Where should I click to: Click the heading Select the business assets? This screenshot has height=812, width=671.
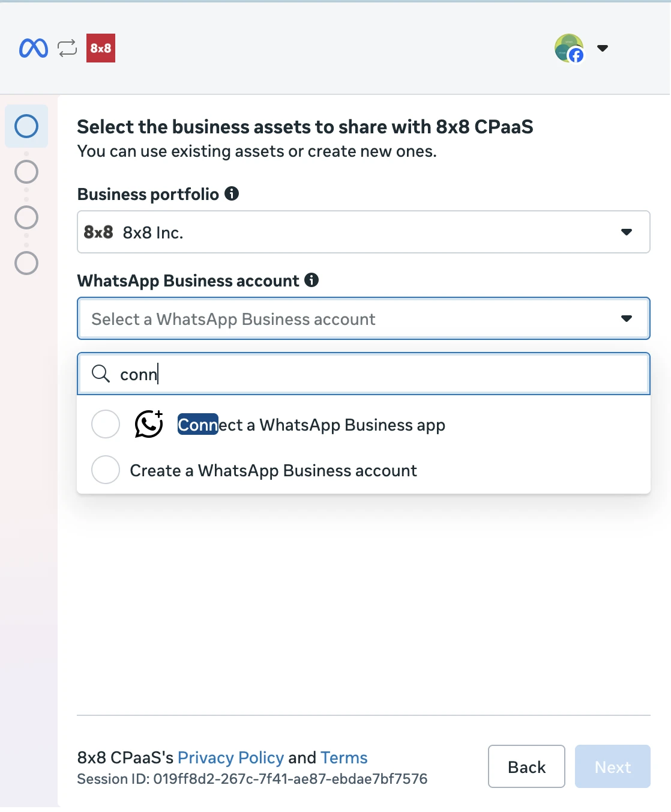pos(305,127)
